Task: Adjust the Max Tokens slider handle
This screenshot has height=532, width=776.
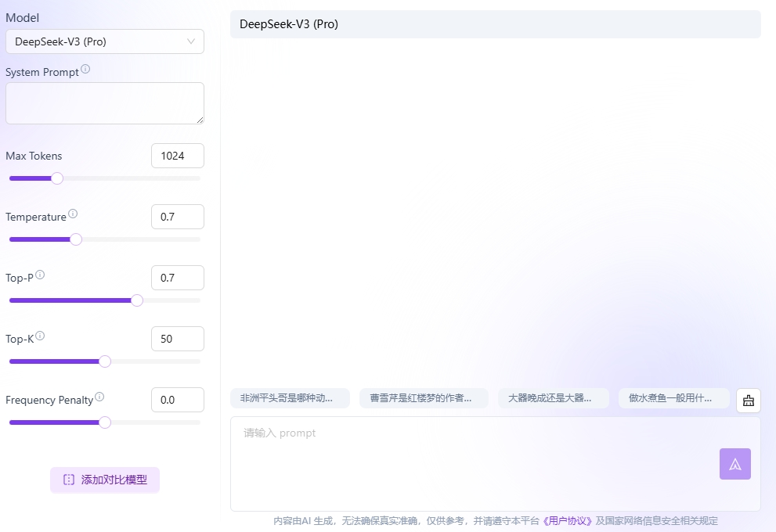Action: [57, 178]
